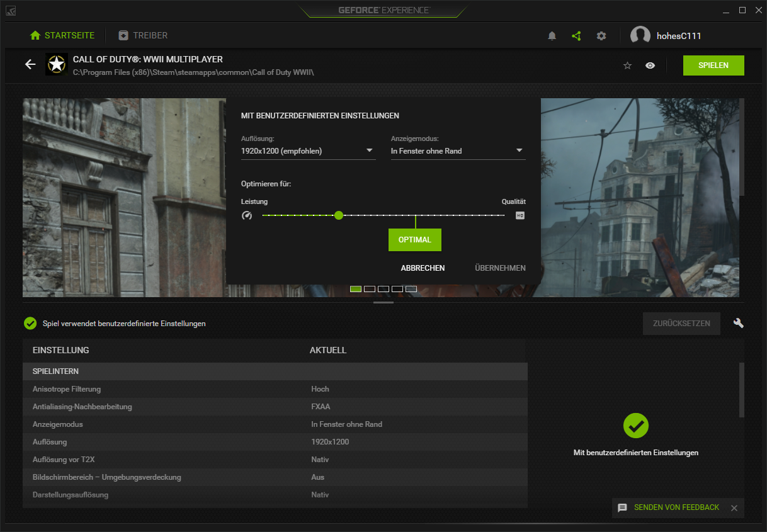
Task: Click the Optimal marker button
Action: click(415, 240)
